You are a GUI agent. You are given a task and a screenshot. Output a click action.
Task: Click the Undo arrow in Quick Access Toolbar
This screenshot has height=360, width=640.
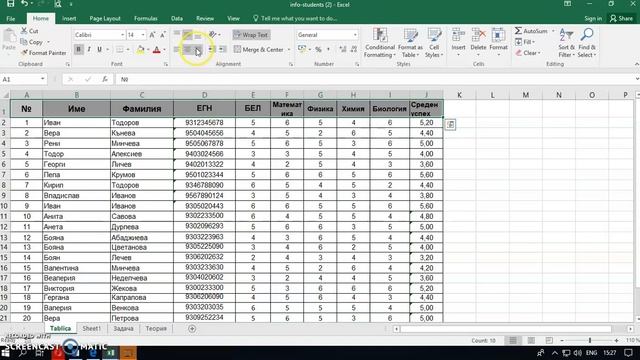click(x=25, y=4)
